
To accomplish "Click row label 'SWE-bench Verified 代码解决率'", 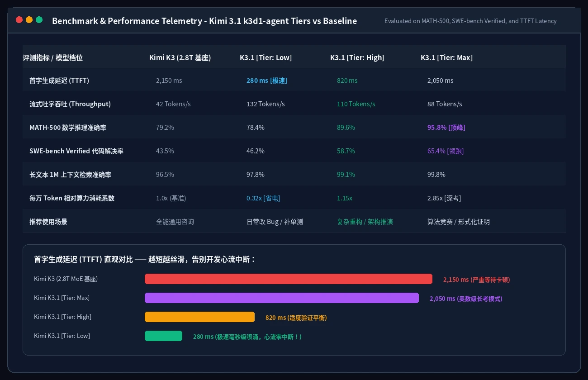I will point(76,151).
